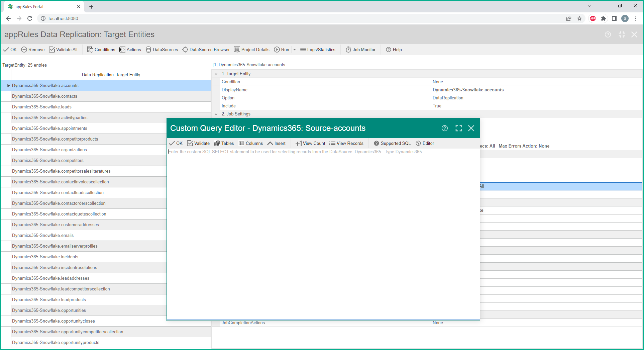This screenshot has height=350, width=644.
Task: Click the help icon in Target Entities header
Action: pos(608,34)
